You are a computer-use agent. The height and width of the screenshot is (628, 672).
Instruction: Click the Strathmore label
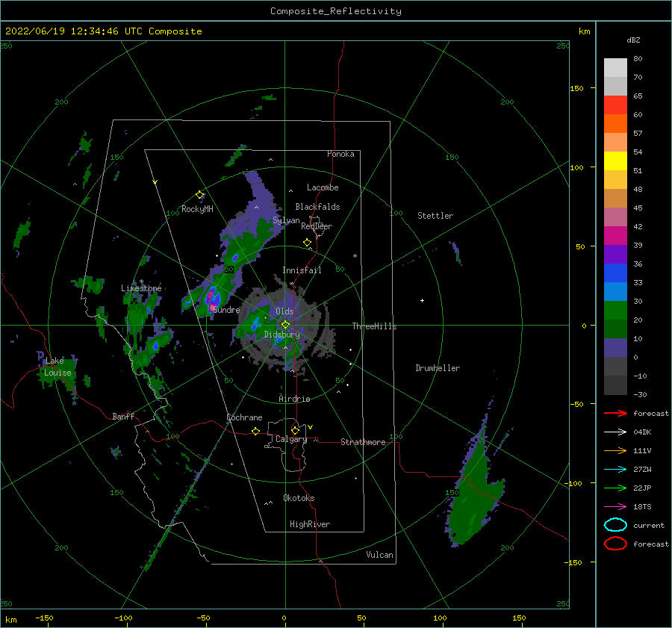[363, 442]
